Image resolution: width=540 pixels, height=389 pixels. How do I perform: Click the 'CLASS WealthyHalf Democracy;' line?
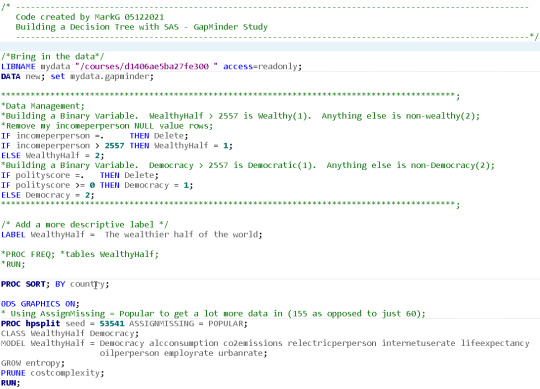coord(70,334)
